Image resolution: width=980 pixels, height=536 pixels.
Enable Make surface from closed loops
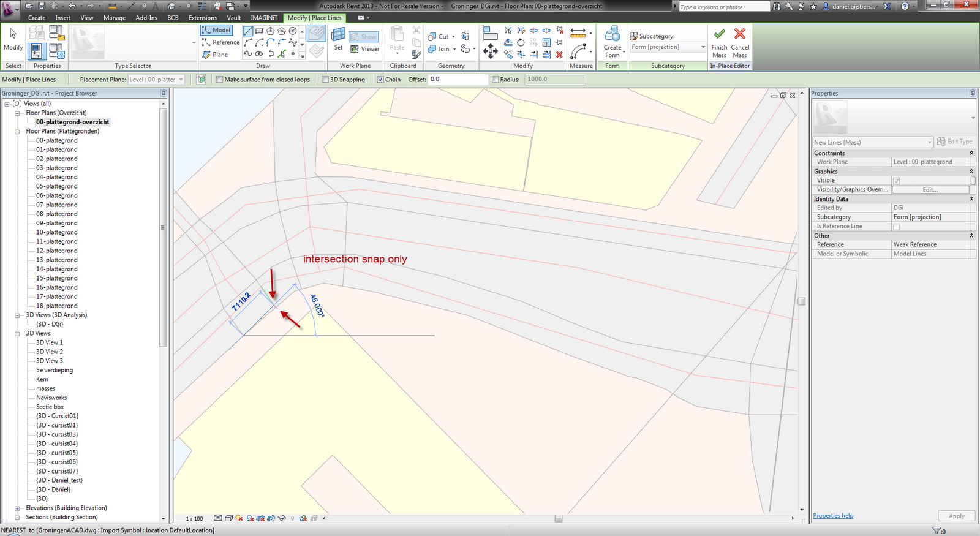point(220,80)
